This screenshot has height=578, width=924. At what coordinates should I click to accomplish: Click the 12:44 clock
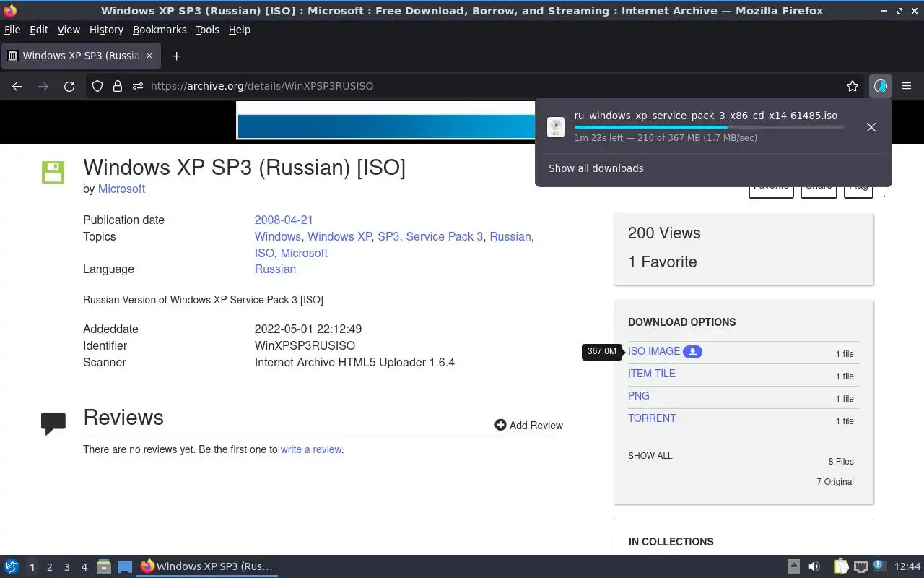tap(907, 566)
